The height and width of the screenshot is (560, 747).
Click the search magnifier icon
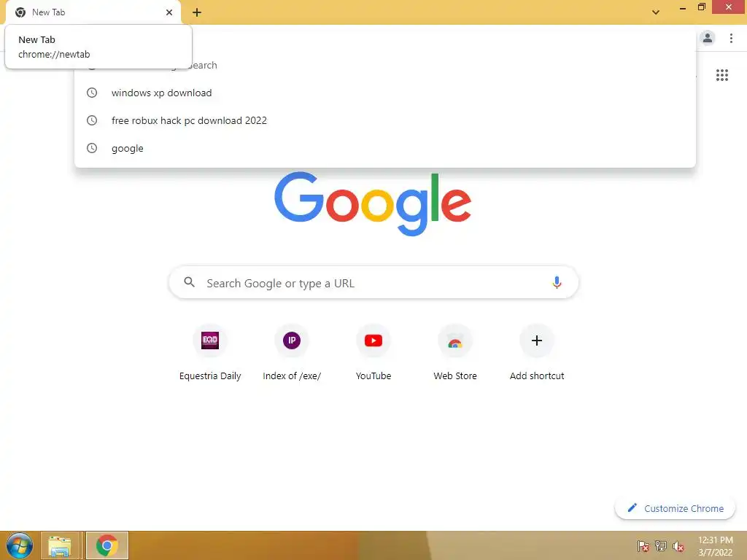click(x=190, y=282)
